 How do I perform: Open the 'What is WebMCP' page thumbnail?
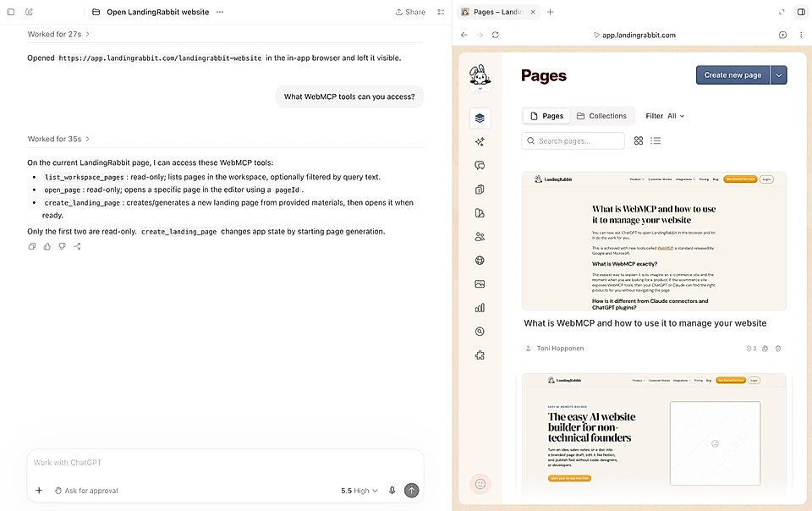click(x=654, y=241)
